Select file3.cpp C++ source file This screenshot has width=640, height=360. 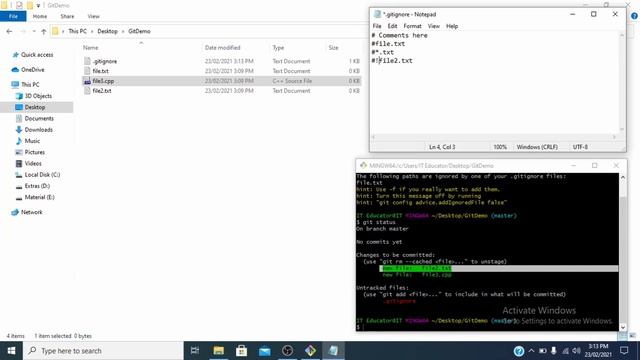click(103, 81)
